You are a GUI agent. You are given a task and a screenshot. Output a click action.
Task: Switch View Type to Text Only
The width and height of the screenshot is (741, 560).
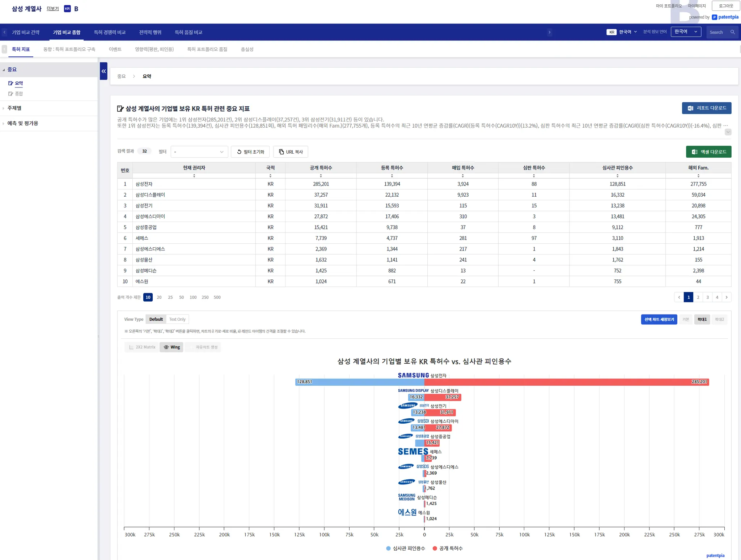[177, 319]
